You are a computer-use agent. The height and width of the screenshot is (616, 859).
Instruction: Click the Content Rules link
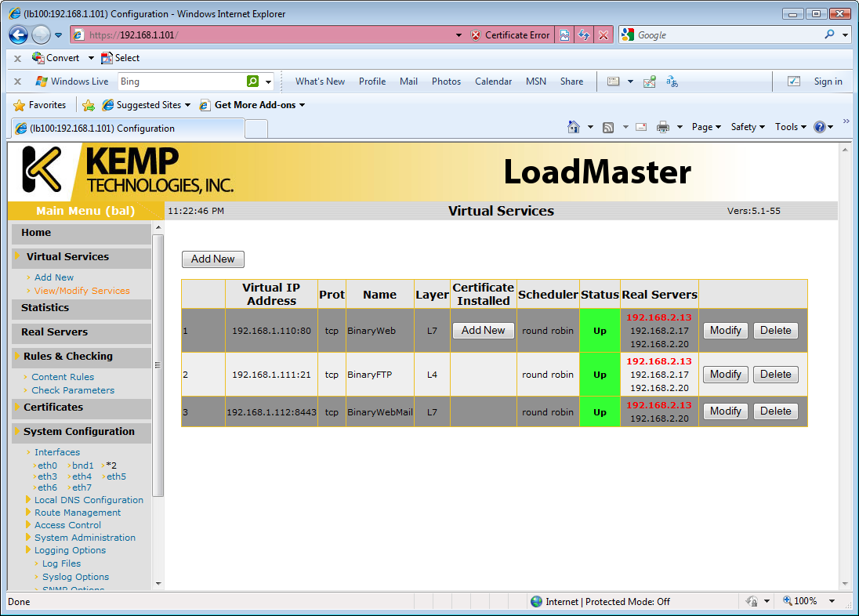point(63,377)
